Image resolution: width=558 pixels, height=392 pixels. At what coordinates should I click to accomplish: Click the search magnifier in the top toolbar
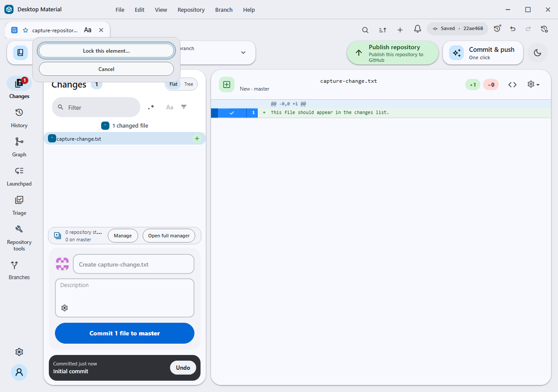(365, 30)
